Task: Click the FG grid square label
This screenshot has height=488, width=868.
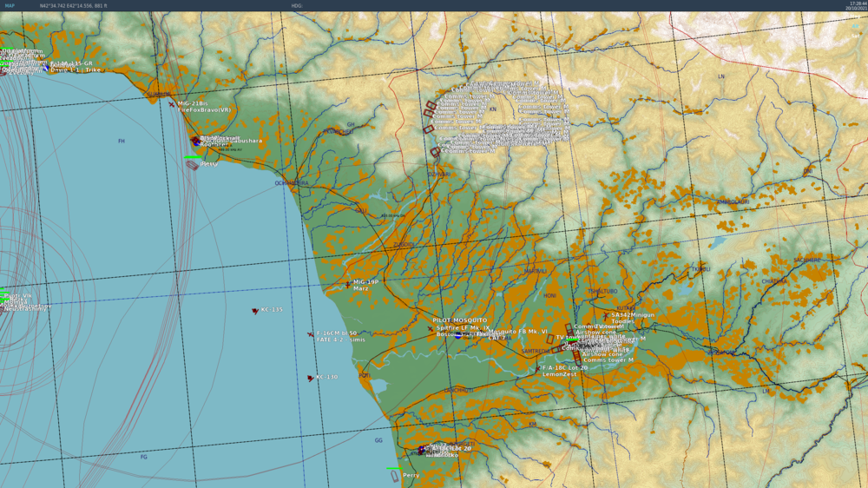Action: click(x=144, y=458)
